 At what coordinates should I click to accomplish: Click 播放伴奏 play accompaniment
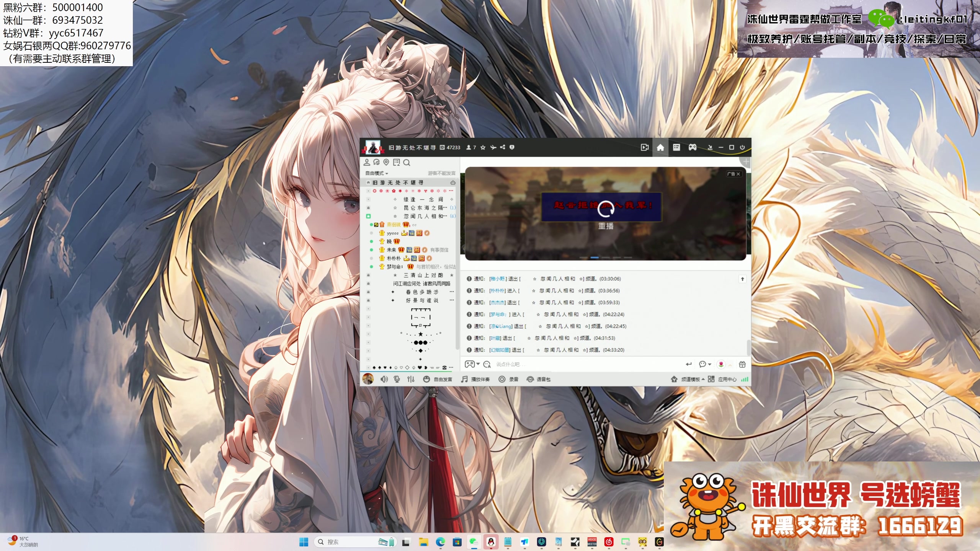click(x=475, y=379)
